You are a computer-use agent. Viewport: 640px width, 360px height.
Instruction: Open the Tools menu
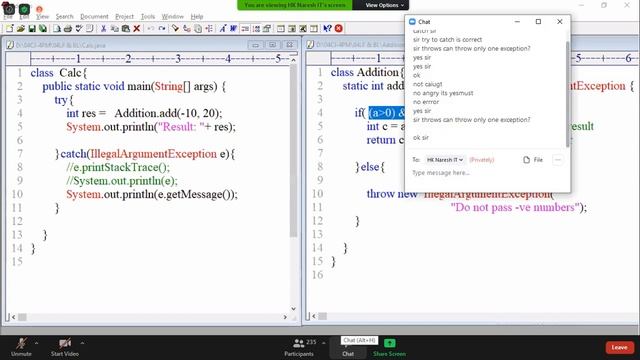coord(148,17)
